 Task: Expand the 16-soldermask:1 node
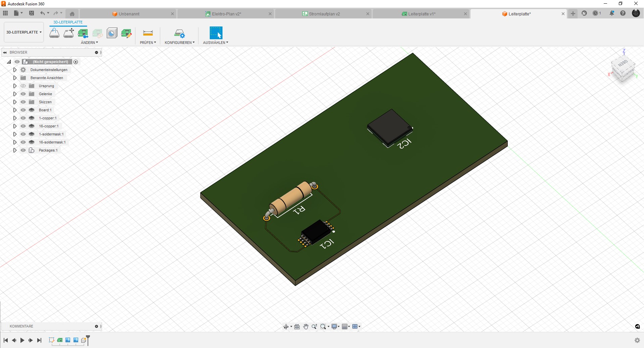pos(15,142)
